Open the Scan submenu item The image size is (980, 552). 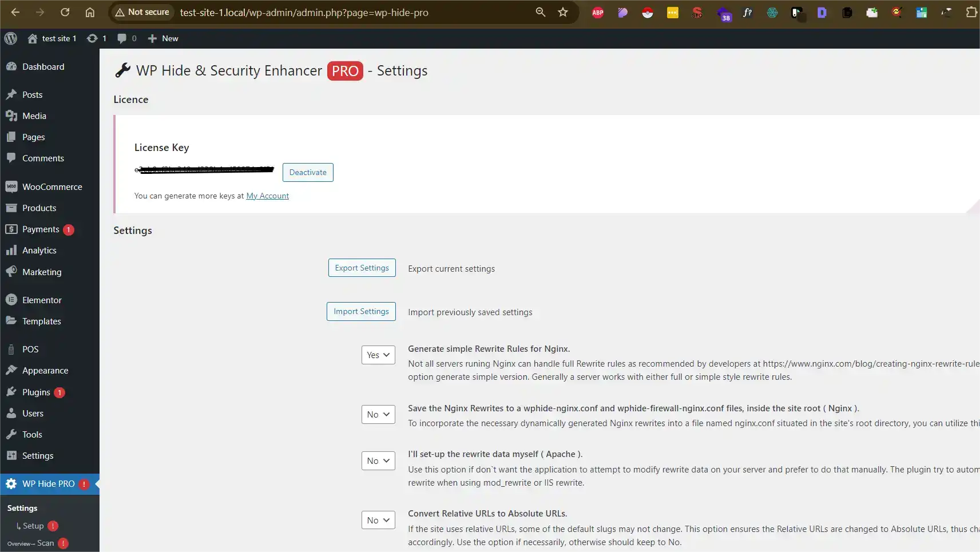click(x=46, y=543)
